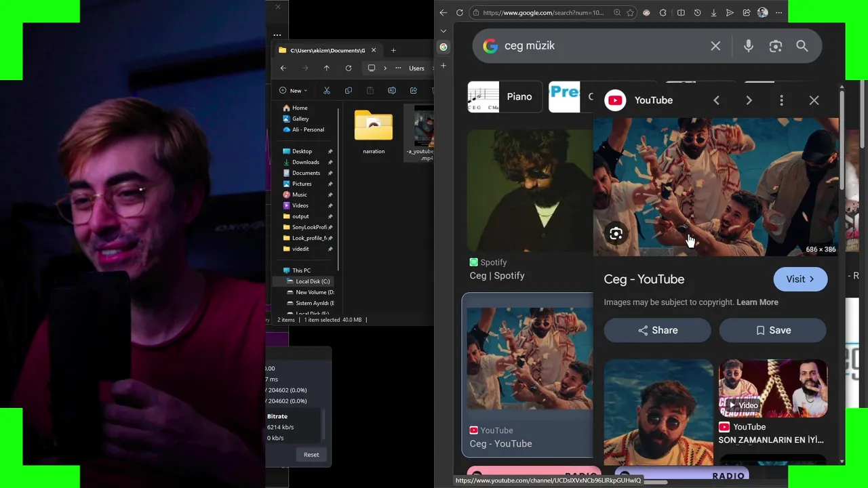
Task: Open hidden breadcrumb folders ellipsis in Explorer
Action: click(398, 68)
